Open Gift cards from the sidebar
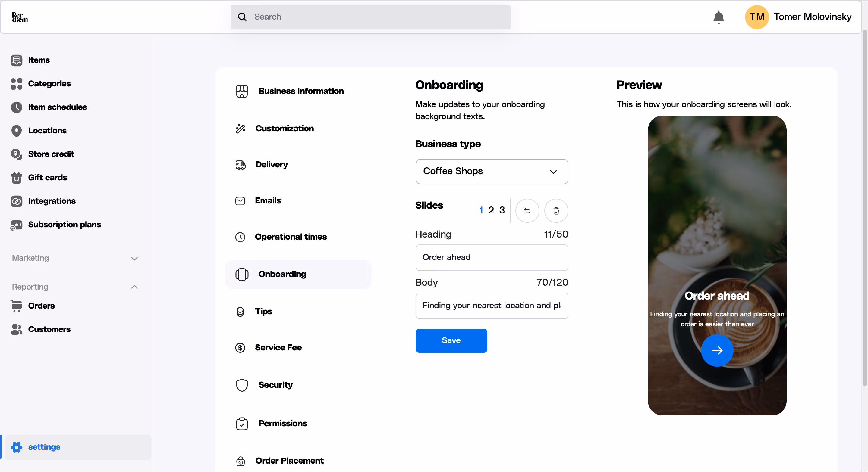The height and width of the screenshot is (472, 868). click(x=48, y=177)
